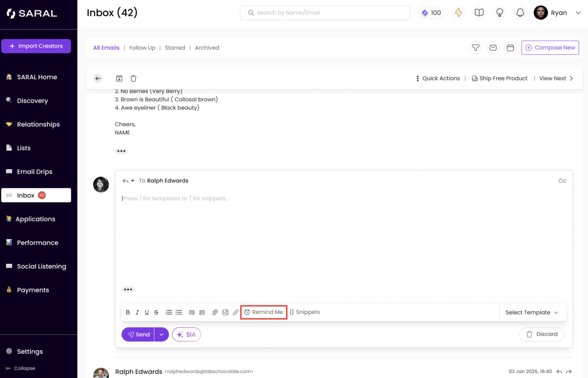Open the email filter icon near Compose New
Screen dimensions: 588x378
tap(476, 48)
